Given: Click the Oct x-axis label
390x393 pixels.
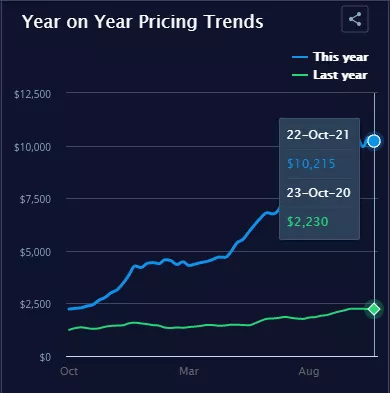Looking at the screenshot, I should point(69,371).
